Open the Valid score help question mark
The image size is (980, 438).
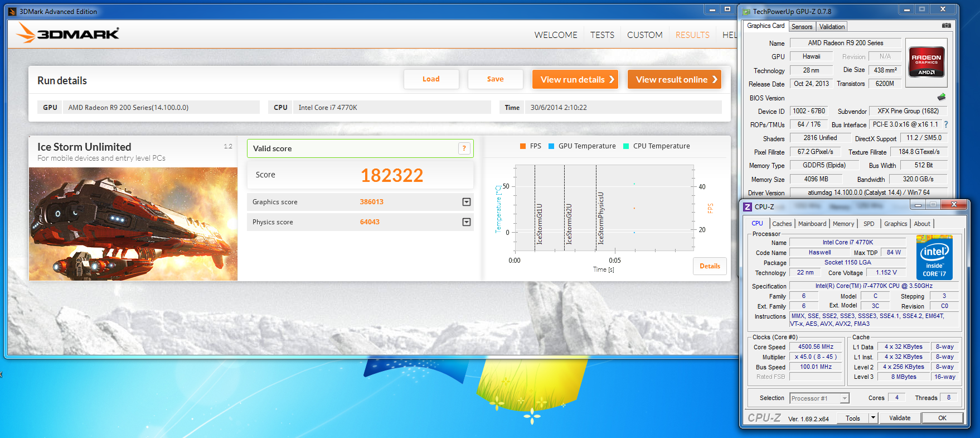[x=464, y=148]
